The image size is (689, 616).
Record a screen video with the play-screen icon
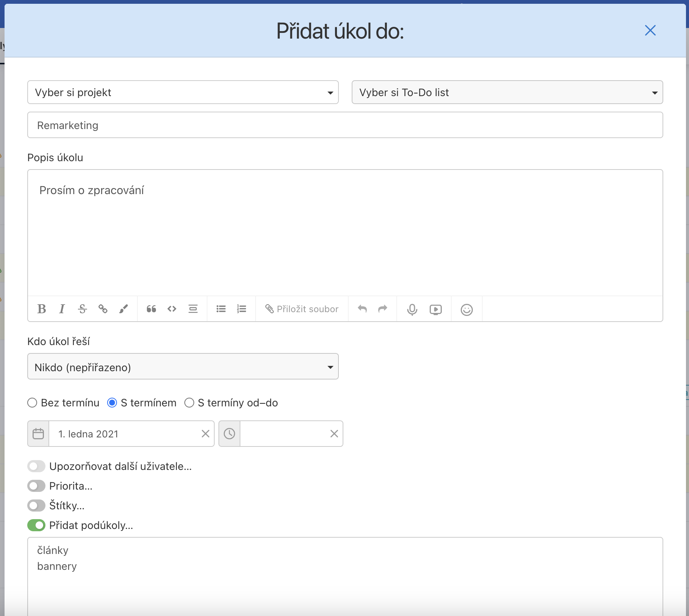point(436,310)
